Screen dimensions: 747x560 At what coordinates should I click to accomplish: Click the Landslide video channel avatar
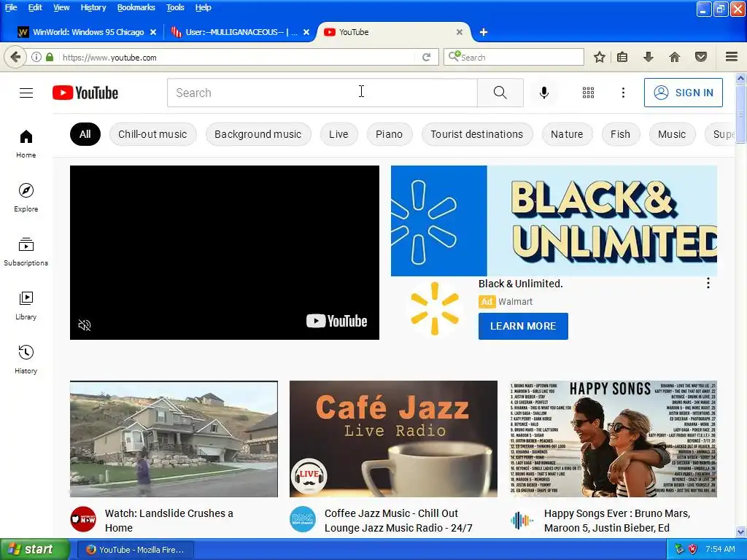tap(83, 519)
